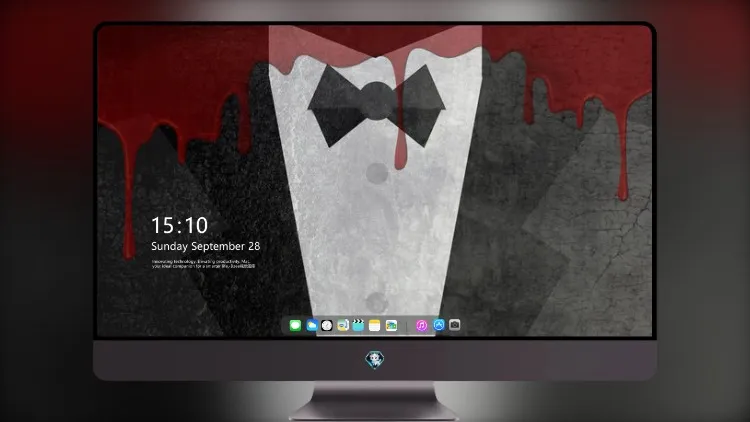Image resolution: width=750 pixels, height=422 pixels.
Task: Launch the clapperboard video app
Action: tap(358, 325)
